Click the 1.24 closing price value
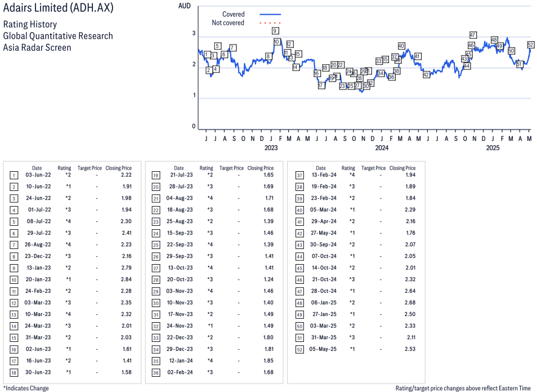 [x=268, y=279]
